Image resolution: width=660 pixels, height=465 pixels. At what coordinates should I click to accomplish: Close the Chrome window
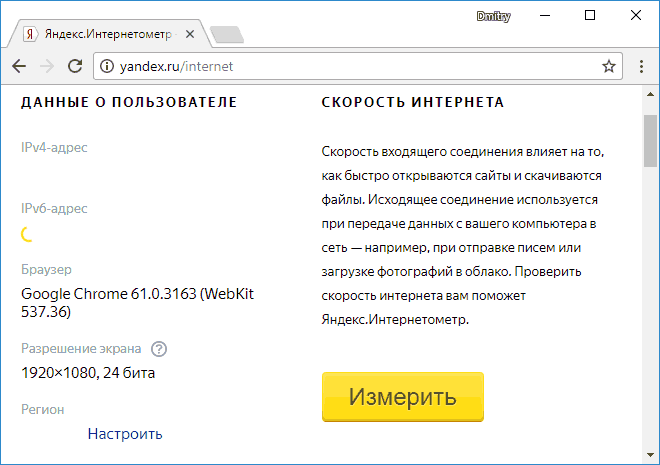click(636, 16)
